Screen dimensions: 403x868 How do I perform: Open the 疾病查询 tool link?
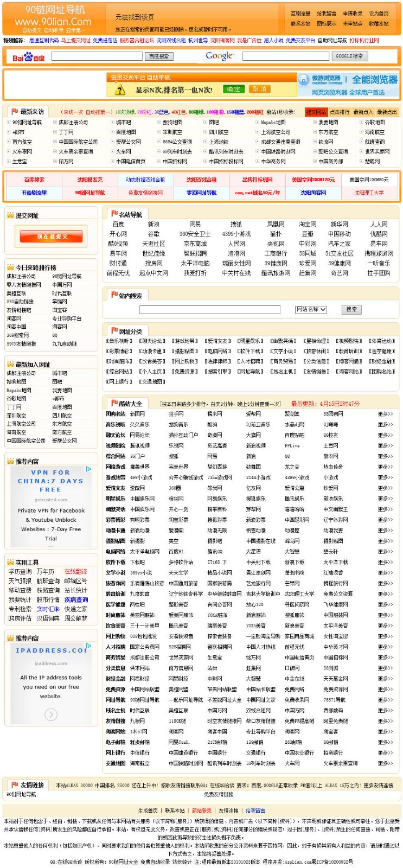pyautogui.click(x=76, y=600)
